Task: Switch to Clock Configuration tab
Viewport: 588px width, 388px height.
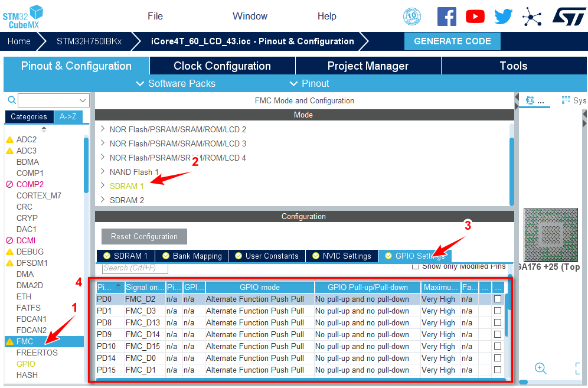Action: point(222,66)
